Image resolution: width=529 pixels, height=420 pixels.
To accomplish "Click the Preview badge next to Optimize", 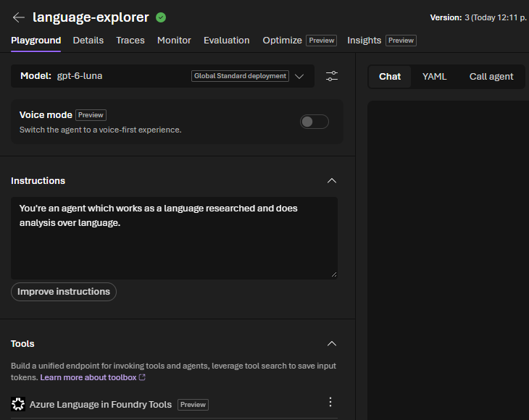I will (321, 41).
